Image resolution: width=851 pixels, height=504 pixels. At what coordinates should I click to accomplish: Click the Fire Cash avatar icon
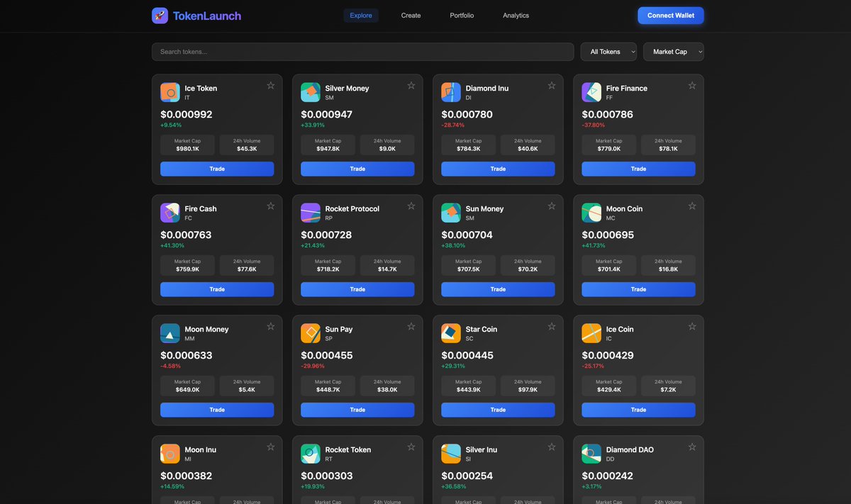coord(170,213)
